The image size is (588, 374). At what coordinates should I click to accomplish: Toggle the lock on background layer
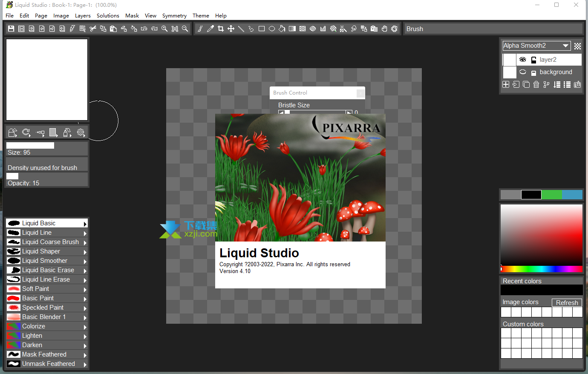click(533, 73)
